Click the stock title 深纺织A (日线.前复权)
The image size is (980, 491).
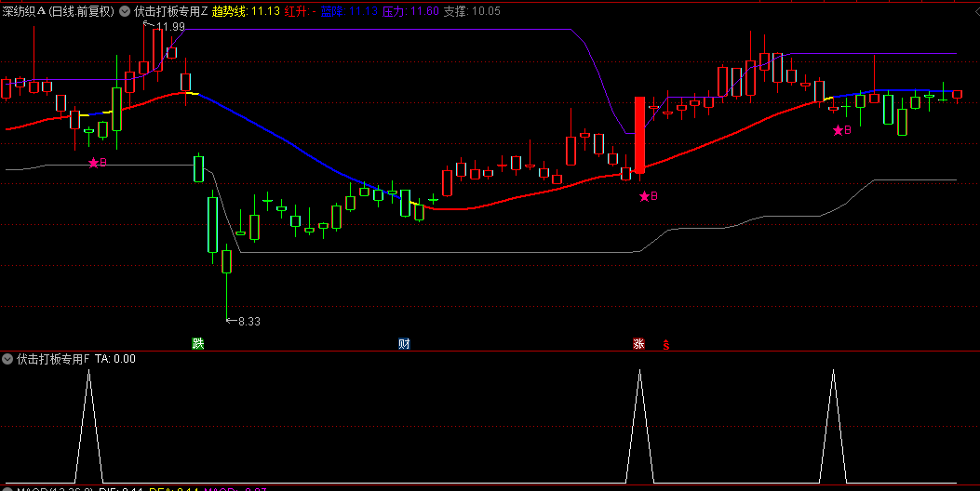tap(59, 11)
